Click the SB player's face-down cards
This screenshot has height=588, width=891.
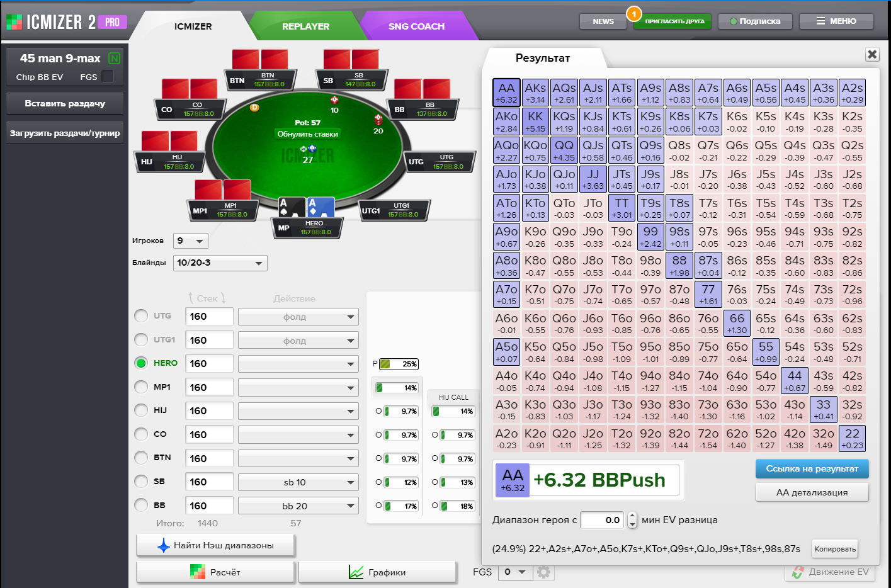click(x=351, y=60)
